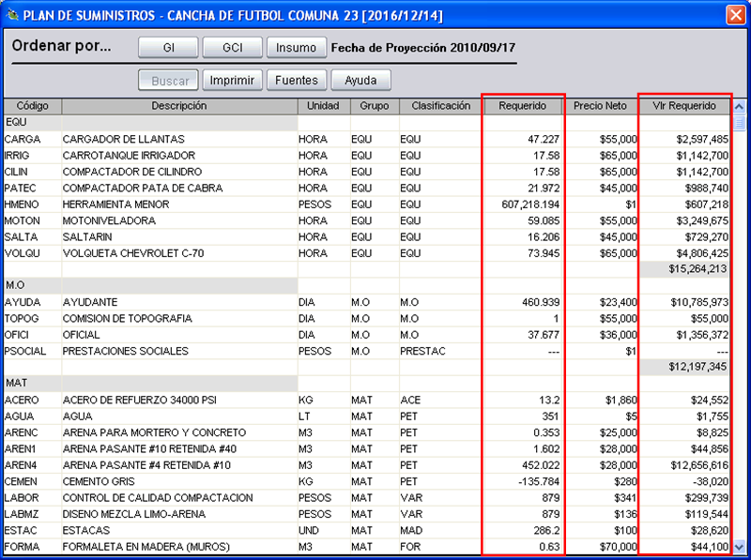Select the SALTARIN description
This screenshot has width=751, height=560.
tap(87, 237)
